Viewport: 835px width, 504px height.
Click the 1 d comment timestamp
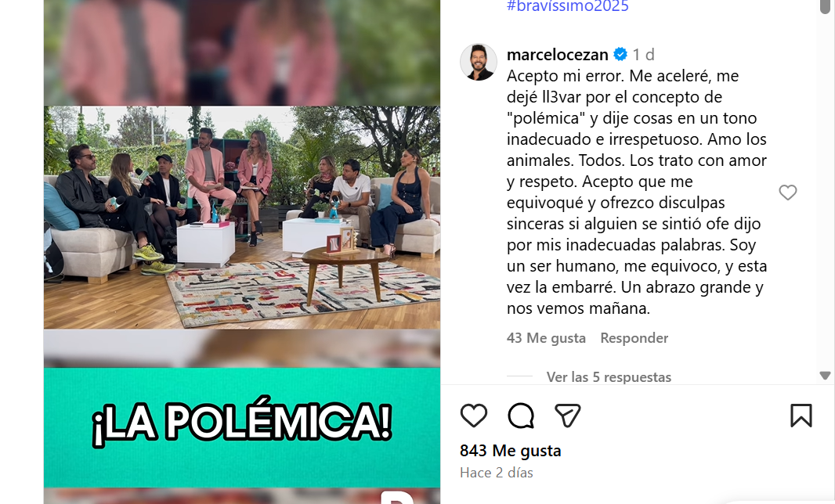(x=643, y=54)
